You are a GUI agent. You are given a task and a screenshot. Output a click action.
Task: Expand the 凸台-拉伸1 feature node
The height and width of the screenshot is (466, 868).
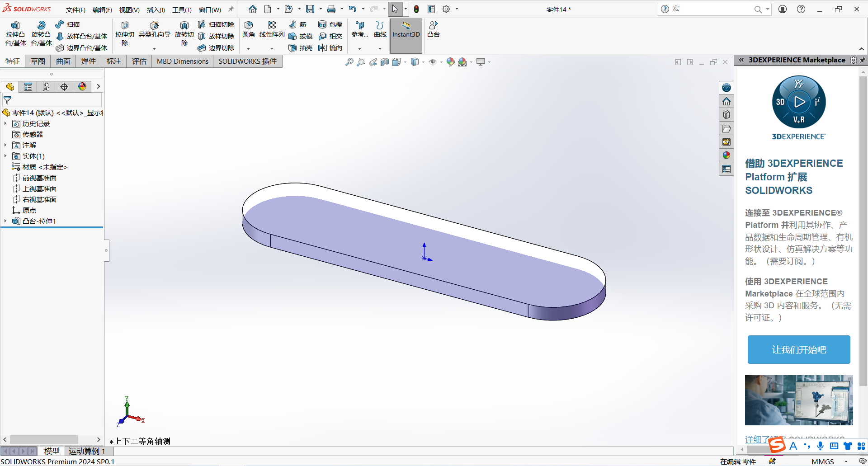coord(5,221)
